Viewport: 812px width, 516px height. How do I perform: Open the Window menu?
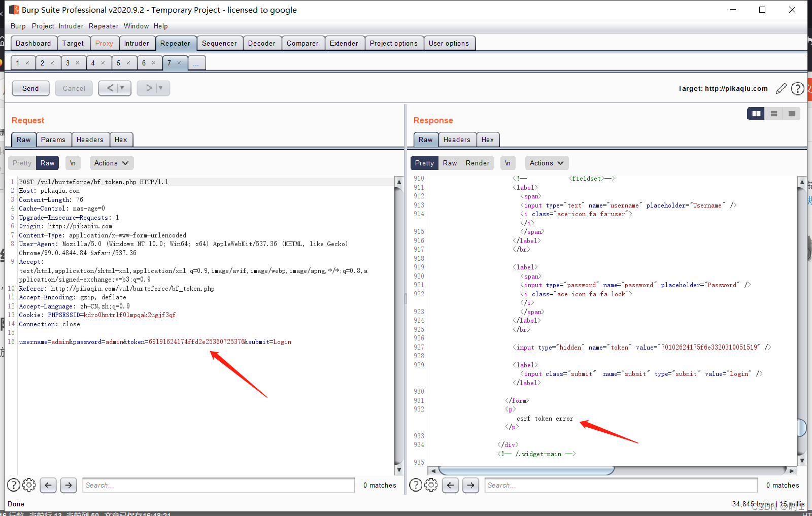tap(137, 26)
